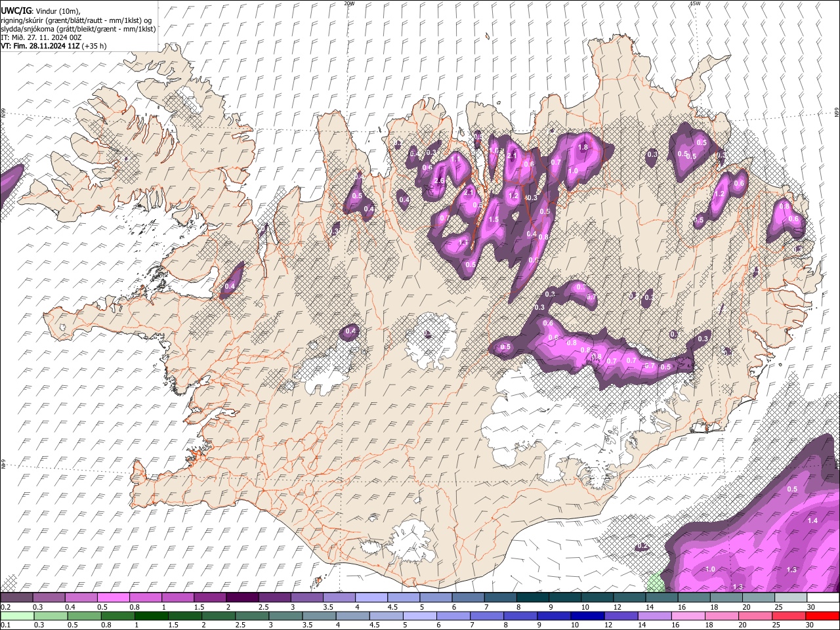This screenshot has height=630, width=840.
Task: Click the '2.6' snowfall value on map
Action: (x=440, y=181)
